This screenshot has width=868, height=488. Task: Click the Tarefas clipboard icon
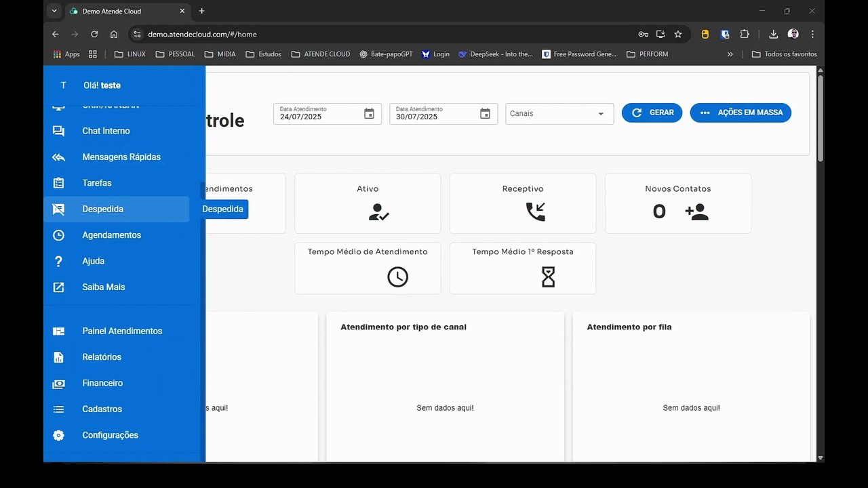59,183
